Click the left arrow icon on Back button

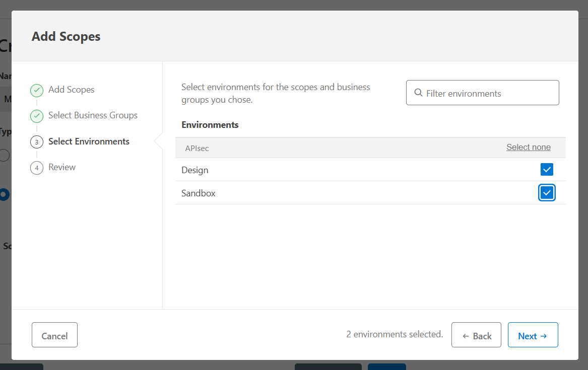465,335
